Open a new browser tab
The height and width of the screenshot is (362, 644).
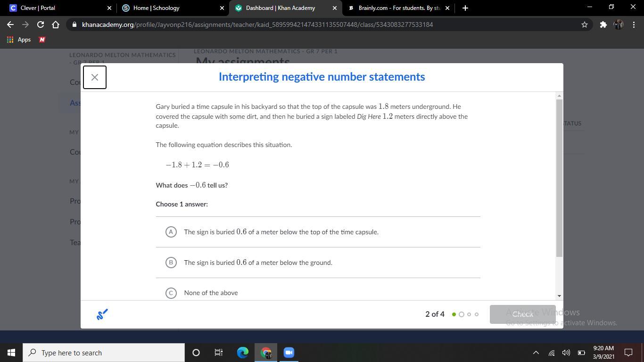click(x=465, y=8)
